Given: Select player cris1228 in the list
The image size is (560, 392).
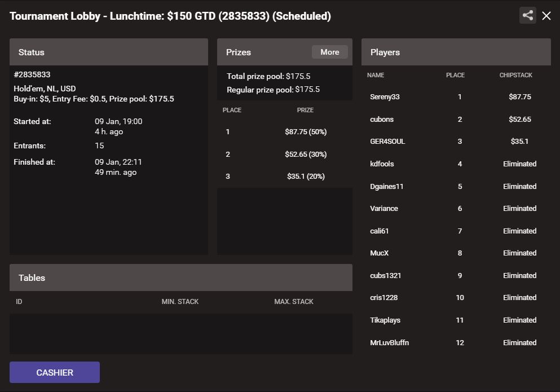Looking at the screenshot, I should 456,298.
